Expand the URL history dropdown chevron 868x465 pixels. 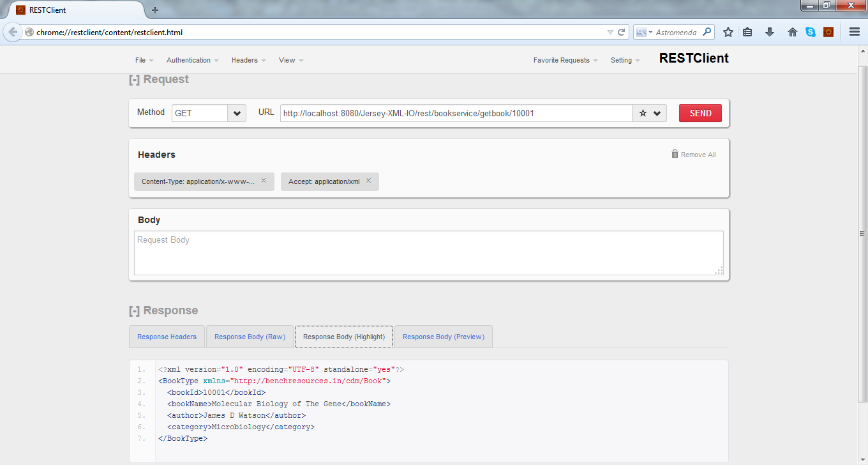pyautogui.click(x=657, y=113)
